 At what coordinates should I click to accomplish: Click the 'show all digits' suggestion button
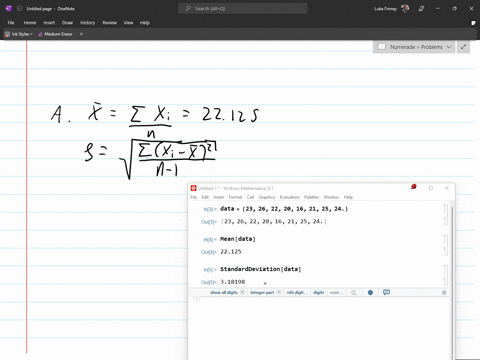pos(227,292)
